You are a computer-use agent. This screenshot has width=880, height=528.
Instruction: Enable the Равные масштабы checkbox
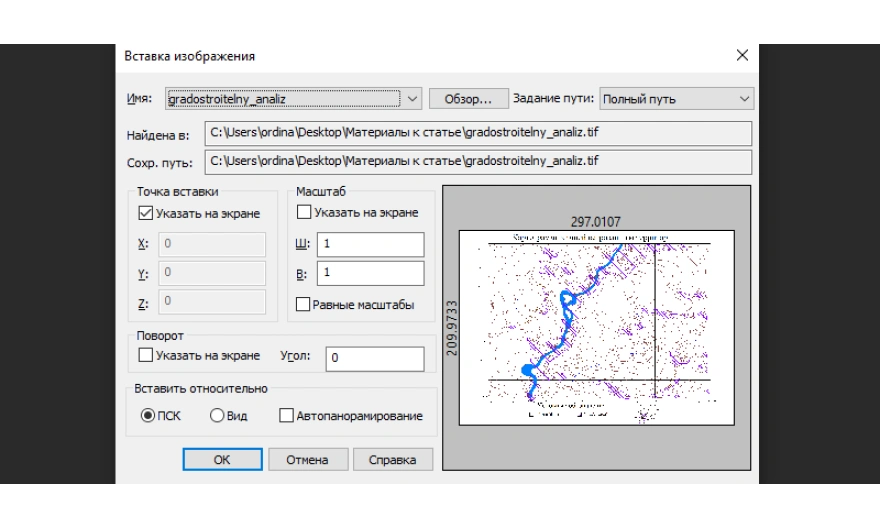pos(304,304)
